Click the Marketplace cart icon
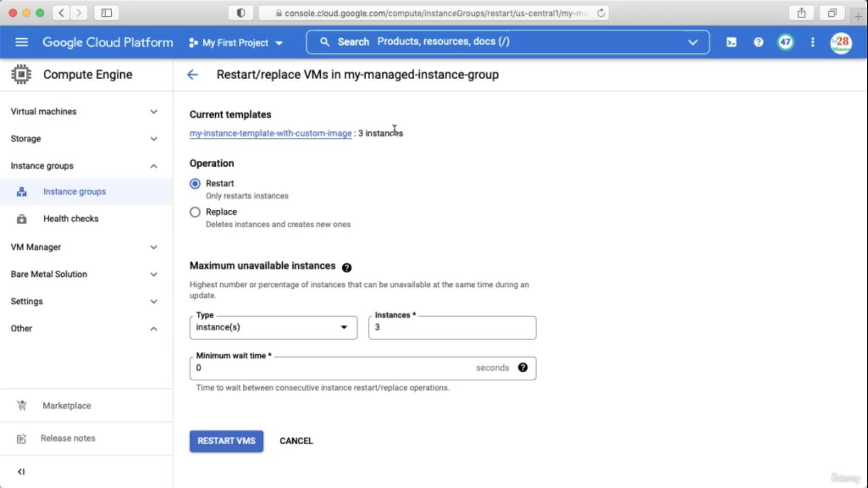The image size is (868, 488). click(x=21, y=406)
